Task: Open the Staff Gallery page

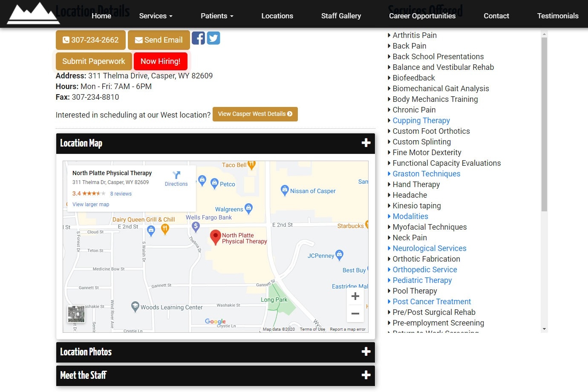Action: 341,16
